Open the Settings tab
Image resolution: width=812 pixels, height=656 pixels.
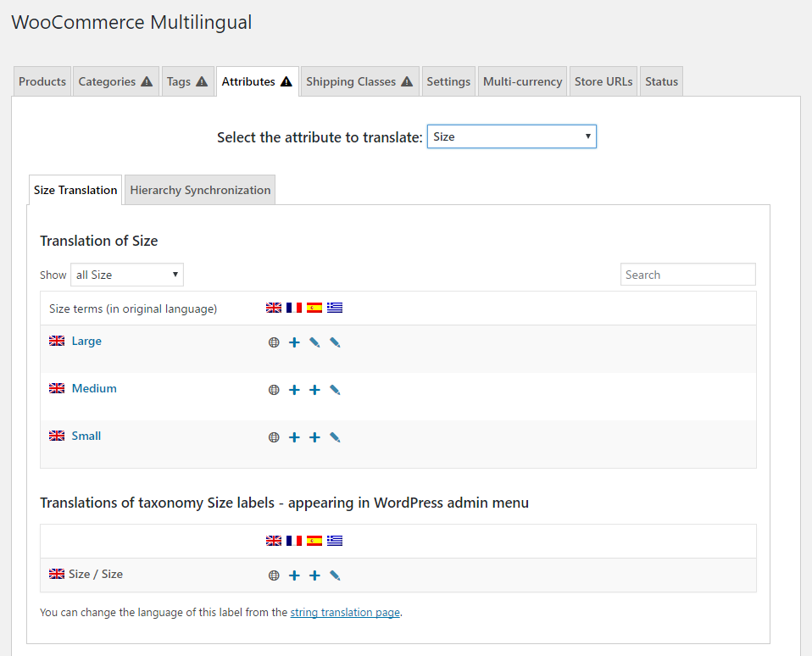point(448,81)
